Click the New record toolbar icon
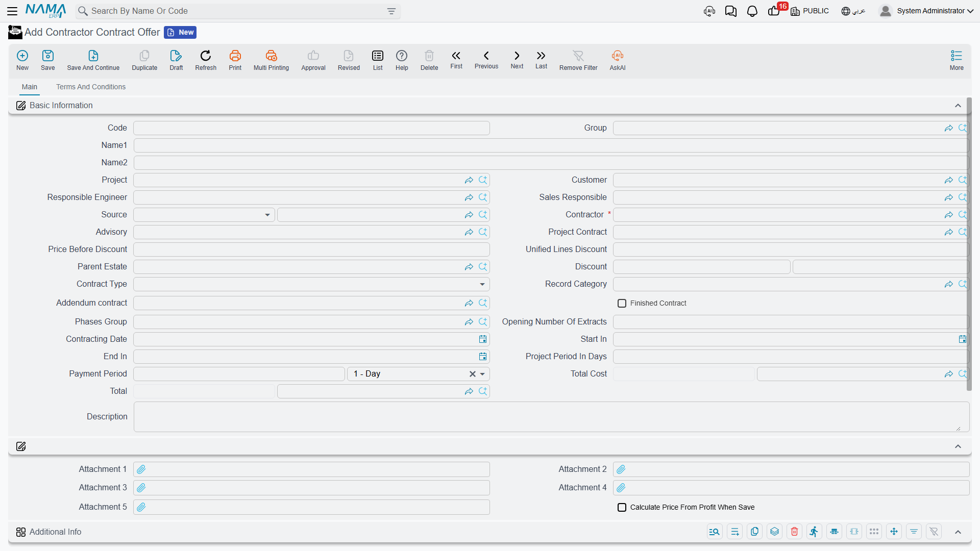980x551 pixels. pyautogui.click(x=22, y=60)
